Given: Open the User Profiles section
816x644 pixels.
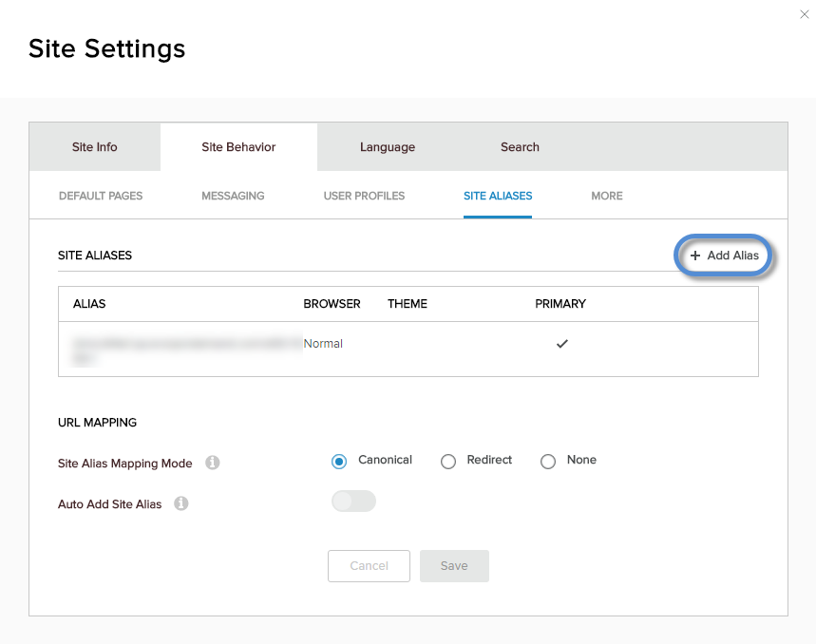Looking at the screenshot, I should click(x=363, y=196).
